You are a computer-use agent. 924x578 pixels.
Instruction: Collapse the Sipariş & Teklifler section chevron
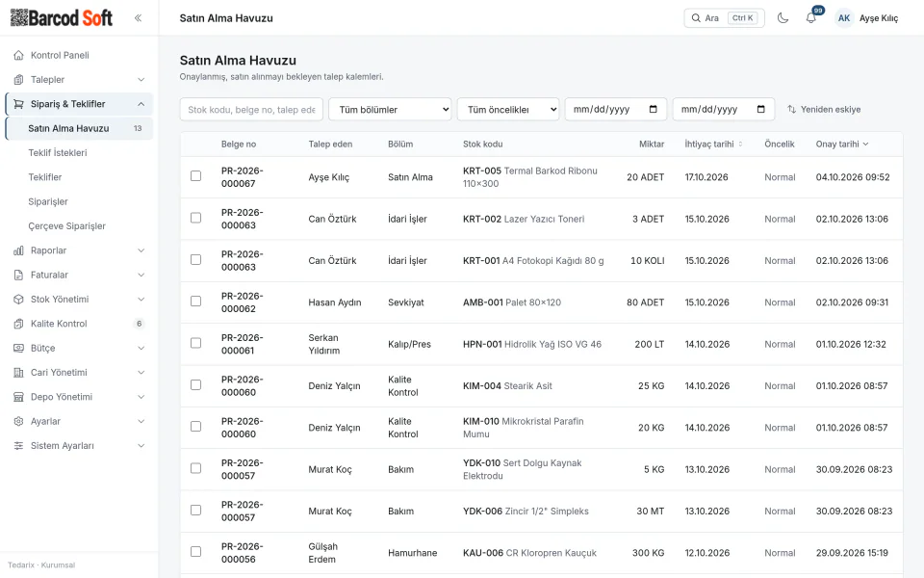coord(141,104)
